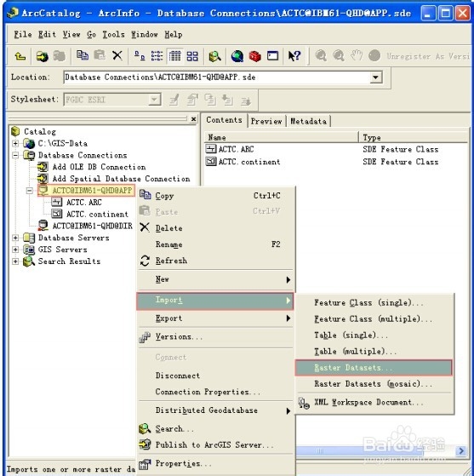The width and height of the screenshot is (474, 476).
Task: Switch to Details view icon
Action: click(174, 56)
